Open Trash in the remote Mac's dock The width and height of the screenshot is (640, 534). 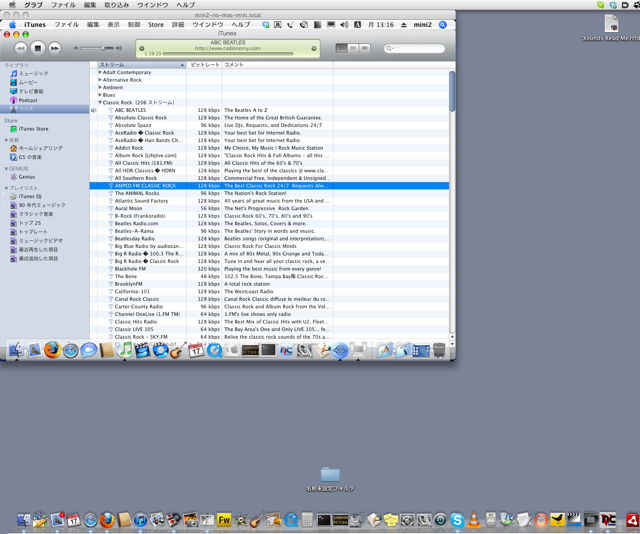pyautogui.click(x=439, y=350)
